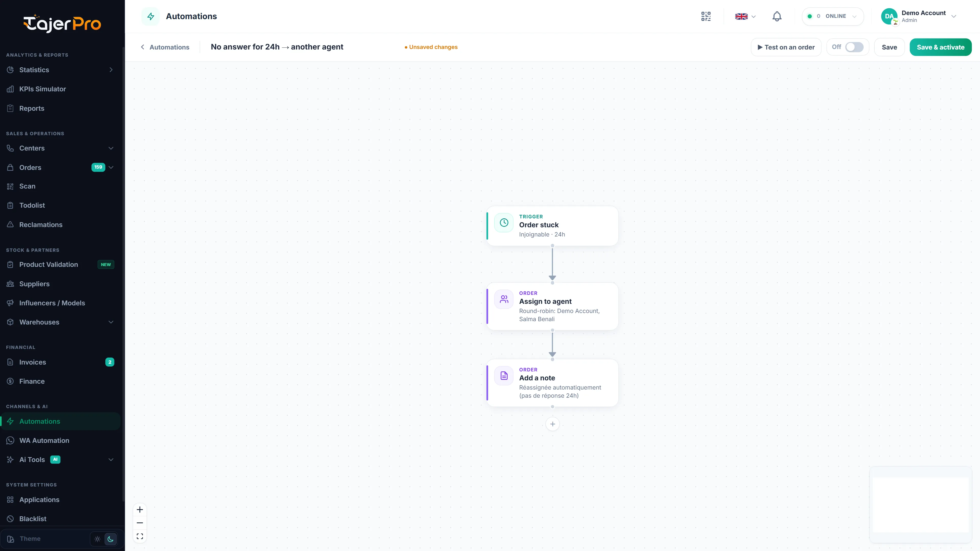The width and height of the screenshot is (980, 551).
Task: Click Test on an order button
Action: click(786, 47)
